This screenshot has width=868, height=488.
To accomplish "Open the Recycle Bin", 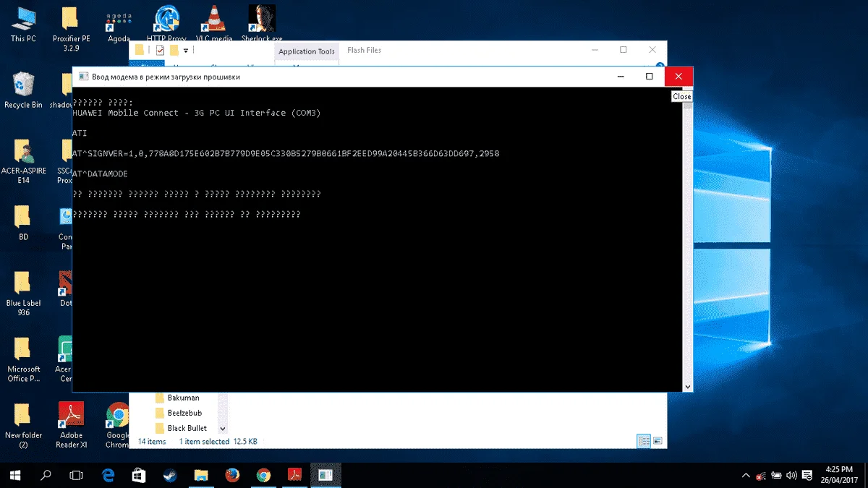I will coord(23,90).
